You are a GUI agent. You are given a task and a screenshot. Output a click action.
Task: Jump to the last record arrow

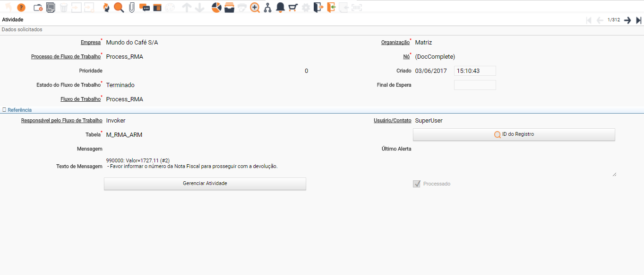639,20
